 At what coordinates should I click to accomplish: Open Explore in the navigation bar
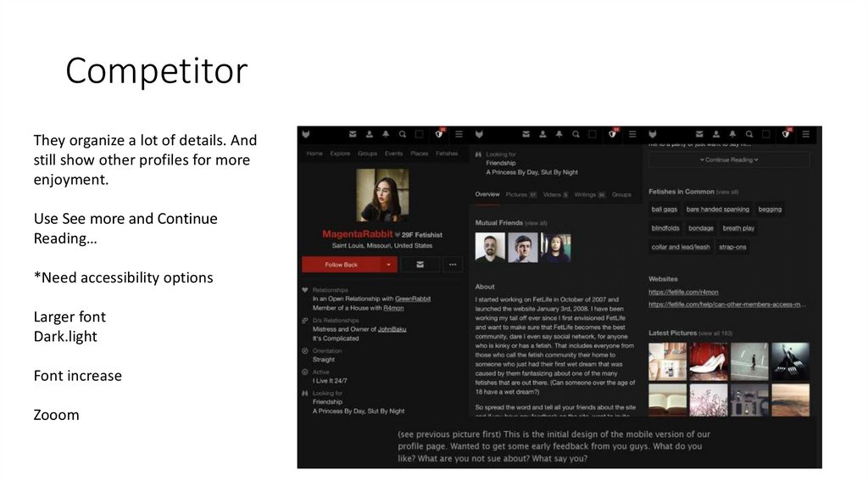[x=340, y=154]
